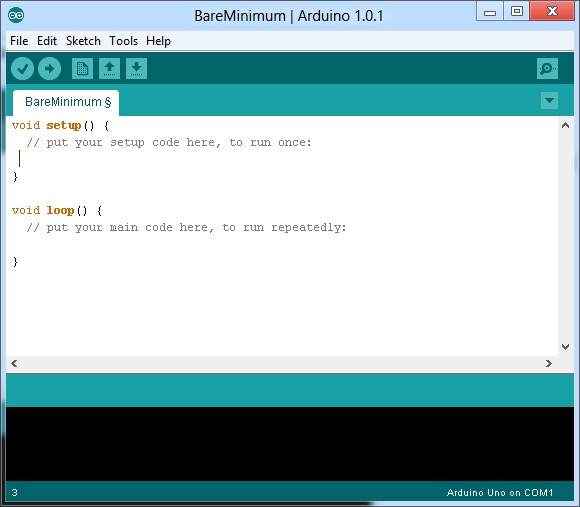Click the Arduino logo in title bar
Screen dimensions: 580x507
click(16, 15)
